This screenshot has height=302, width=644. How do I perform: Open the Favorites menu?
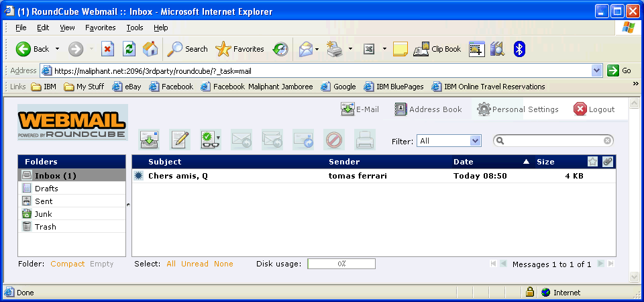point(100,28)
